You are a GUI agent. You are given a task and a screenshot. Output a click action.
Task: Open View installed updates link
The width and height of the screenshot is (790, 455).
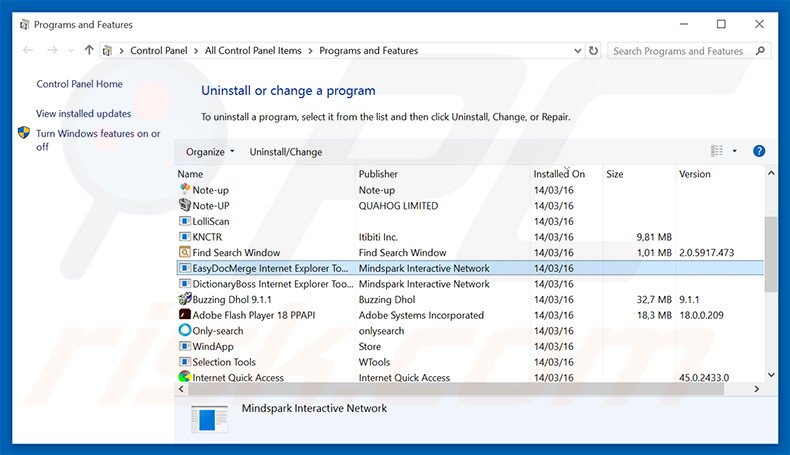83,113
